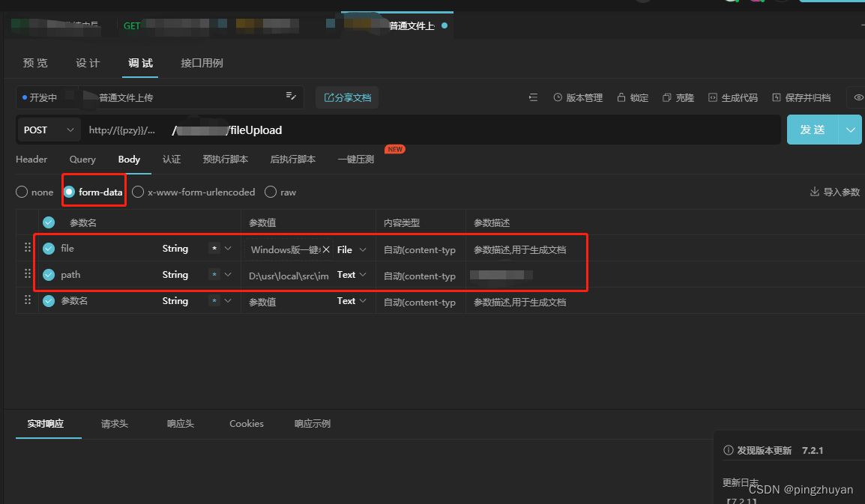This screenshot has width=865, height=504.
Task: Open the 一键压测 tab
Action: pyautogui.click(x=356, y=160)
